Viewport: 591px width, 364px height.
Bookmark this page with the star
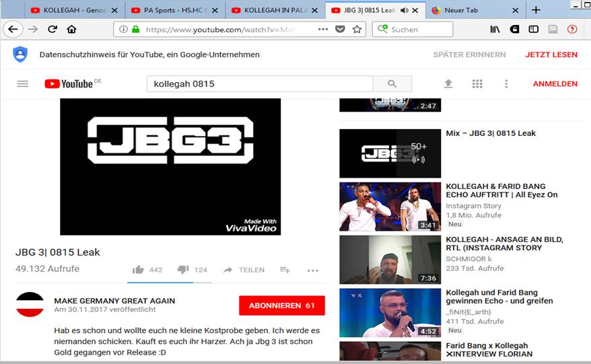pos(357,29)
